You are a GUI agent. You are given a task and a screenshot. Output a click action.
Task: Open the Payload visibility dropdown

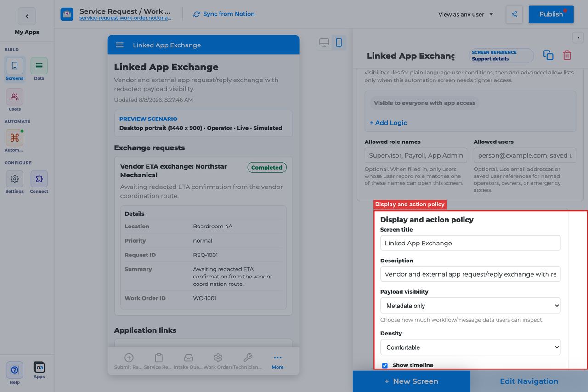click(x=470, y=306)
